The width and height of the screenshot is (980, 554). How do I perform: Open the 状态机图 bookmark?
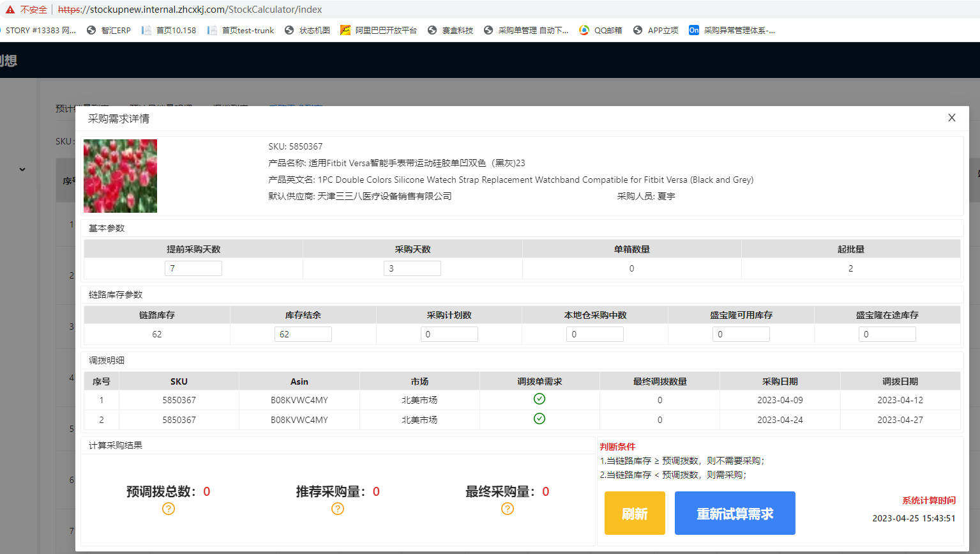[307, 30]
